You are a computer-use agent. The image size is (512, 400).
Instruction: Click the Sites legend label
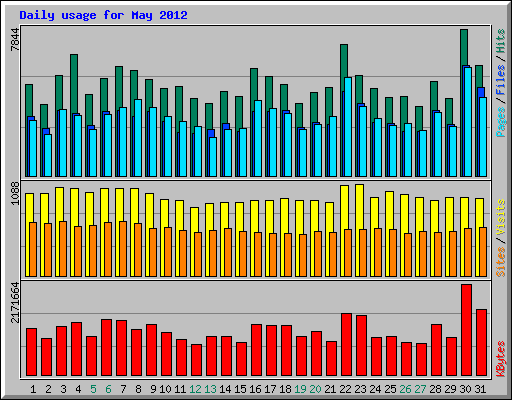coord(501,262)
